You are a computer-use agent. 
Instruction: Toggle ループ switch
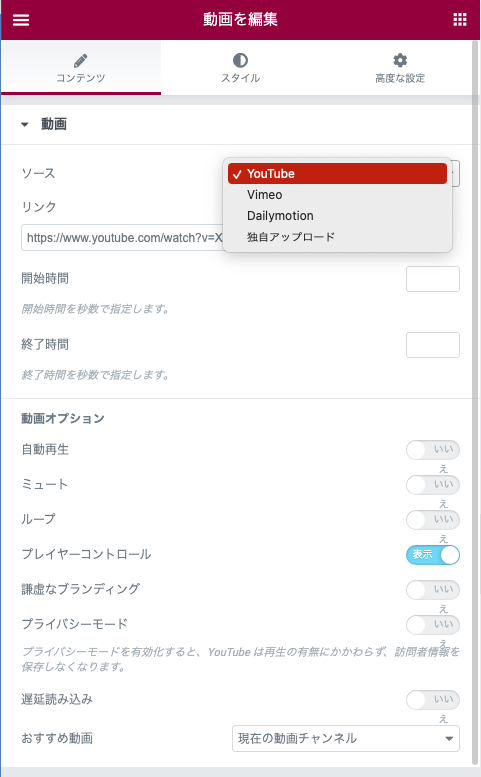(x=432, y=520)
